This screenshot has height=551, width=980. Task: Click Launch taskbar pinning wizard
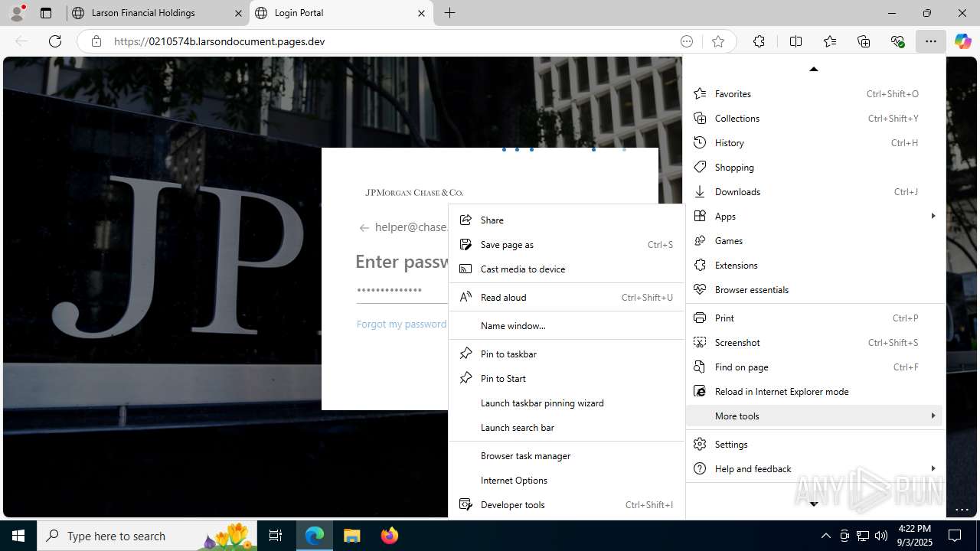click(566, 403)
